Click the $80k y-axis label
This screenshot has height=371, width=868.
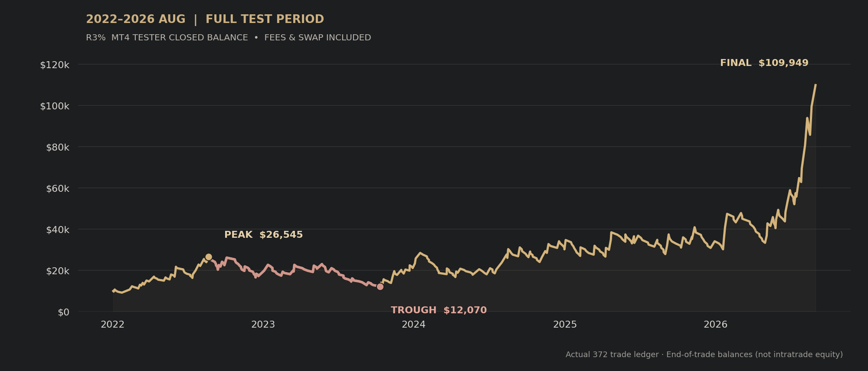(58, 148)
